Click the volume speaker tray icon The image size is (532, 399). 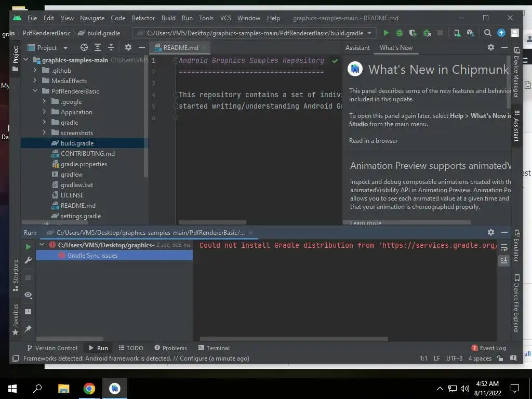coord(465,389)
